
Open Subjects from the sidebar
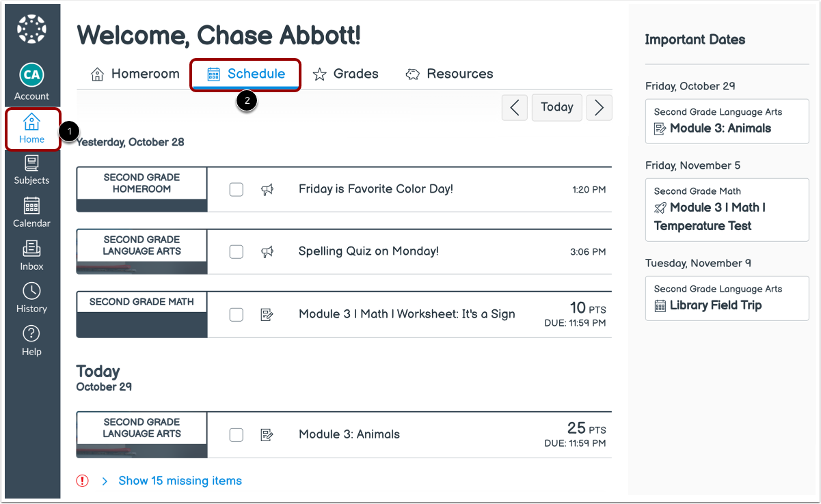click(x=31, y=170)
